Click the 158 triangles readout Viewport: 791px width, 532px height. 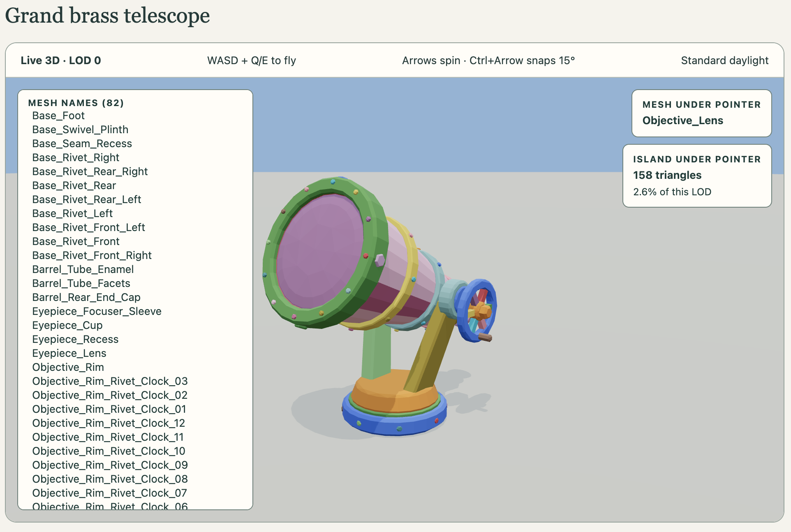tap(667, 175)
